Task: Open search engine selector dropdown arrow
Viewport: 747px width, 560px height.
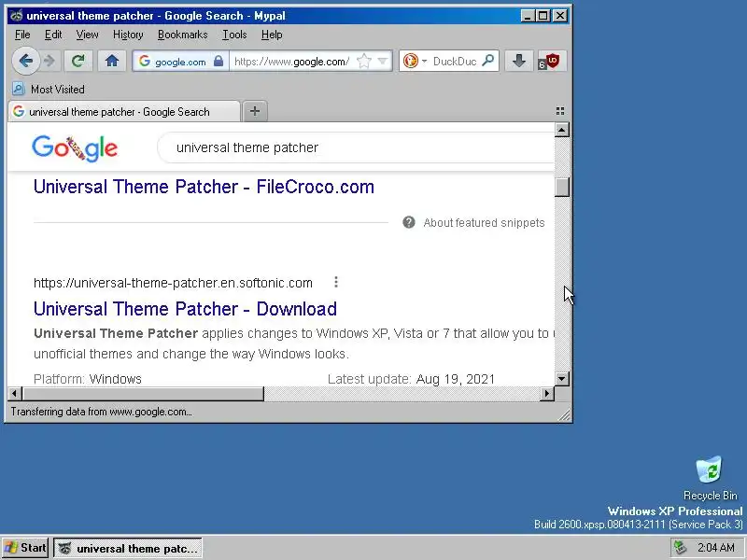Action: (x=424, y=61)
